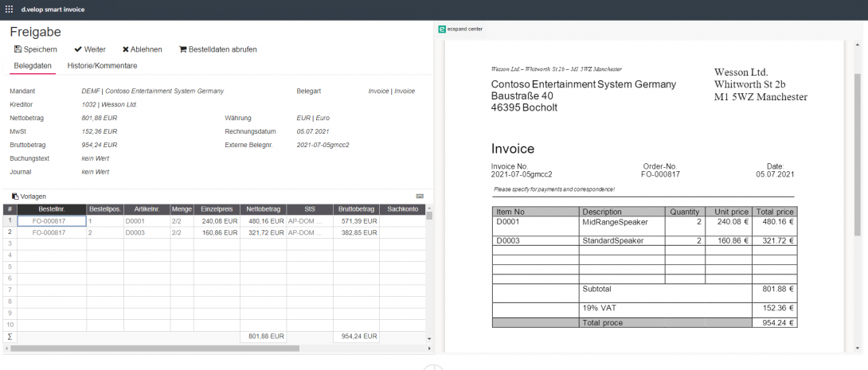Click the Bruttobetrag value 954,24 EUR

[99, 145]
